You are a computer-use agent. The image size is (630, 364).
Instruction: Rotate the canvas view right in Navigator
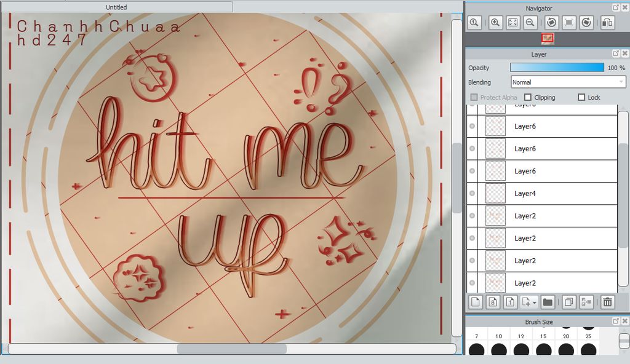click(x=586, y=23)
